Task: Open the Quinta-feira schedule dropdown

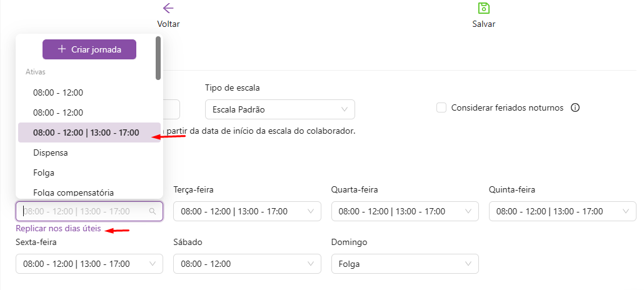Action: pos(561,211)
